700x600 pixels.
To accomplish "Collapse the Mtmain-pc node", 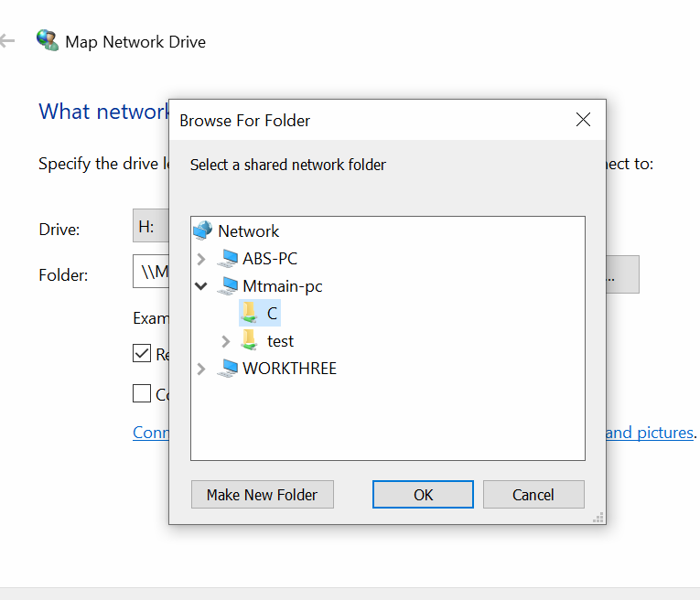I will 201,286.
